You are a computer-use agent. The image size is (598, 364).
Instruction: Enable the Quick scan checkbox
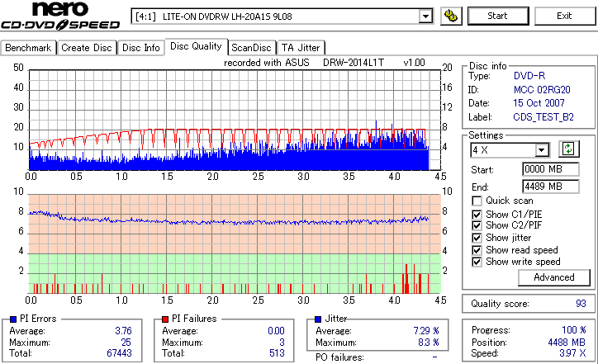[x=477, y=201]
